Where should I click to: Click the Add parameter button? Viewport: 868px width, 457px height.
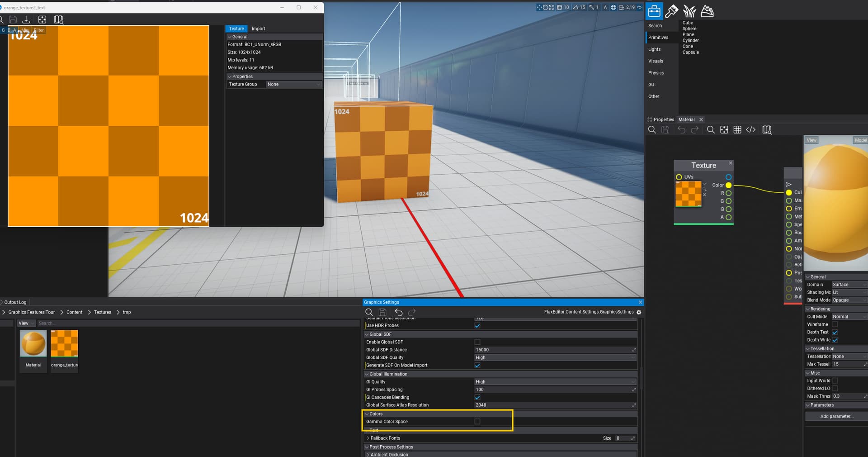(x=836, y=416)
